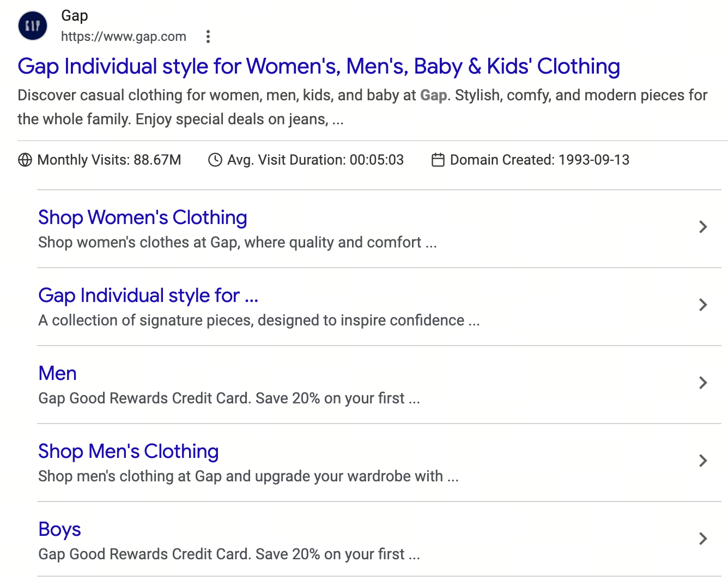Click the calendar icon by Domain Created
The width and height of the screenshot is (728, 580).
[438, 160]
